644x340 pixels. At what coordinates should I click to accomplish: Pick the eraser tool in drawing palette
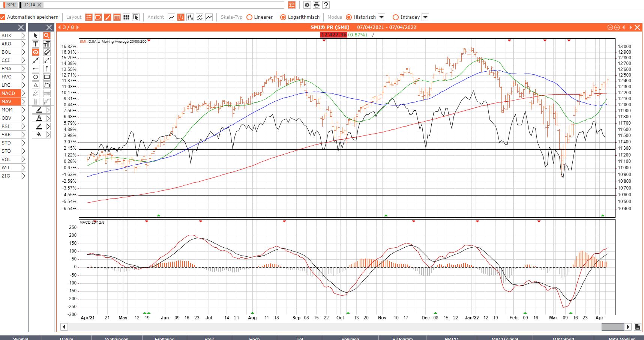click(x=47, y=52)
